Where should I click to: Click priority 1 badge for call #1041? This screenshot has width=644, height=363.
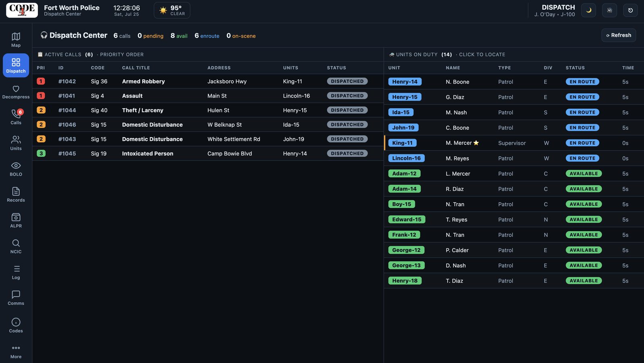pyautogui.click(x=41, y=96)
